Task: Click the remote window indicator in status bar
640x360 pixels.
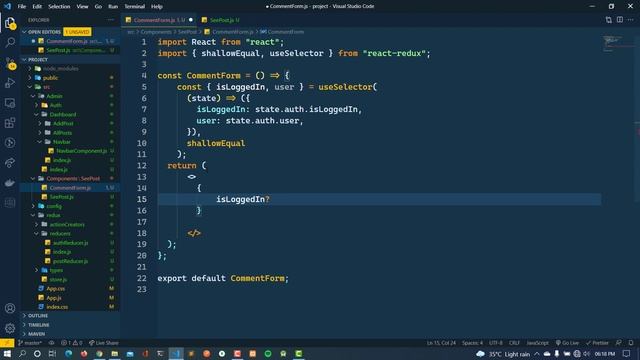Action: click(7, 343)
